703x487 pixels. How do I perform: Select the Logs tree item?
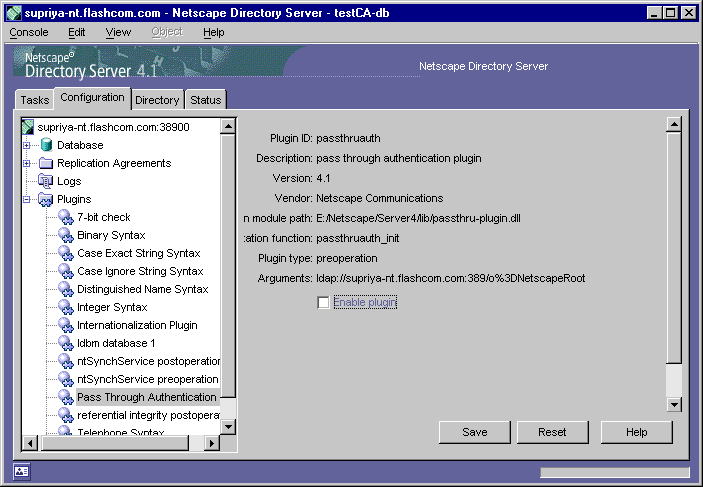(69, 181)
